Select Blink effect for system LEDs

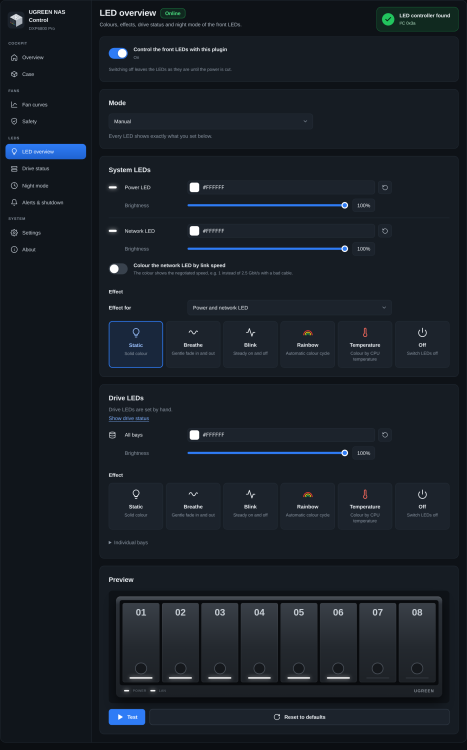coord(250,344)
